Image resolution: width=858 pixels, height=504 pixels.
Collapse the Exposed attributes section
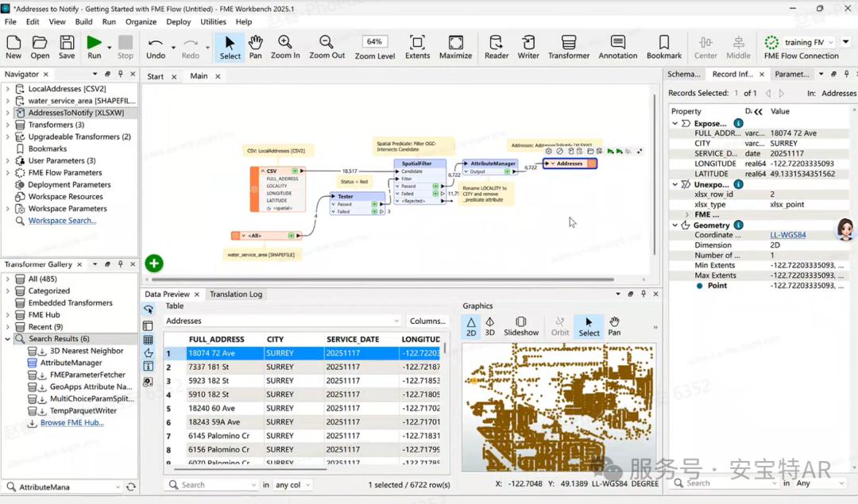[675, 124]
